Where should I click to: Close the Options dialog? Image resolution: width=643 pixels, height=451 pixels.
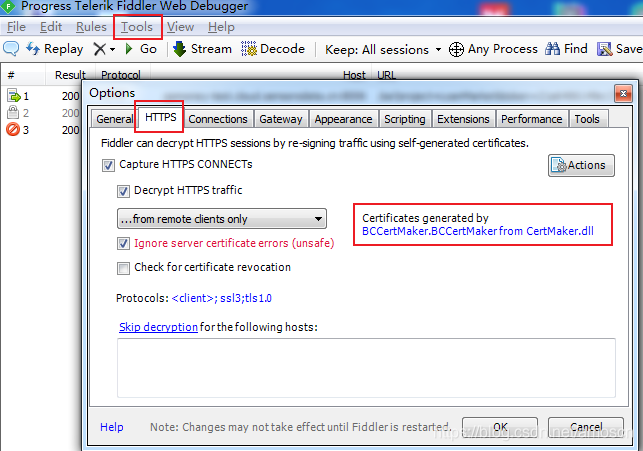click(623, 94)
